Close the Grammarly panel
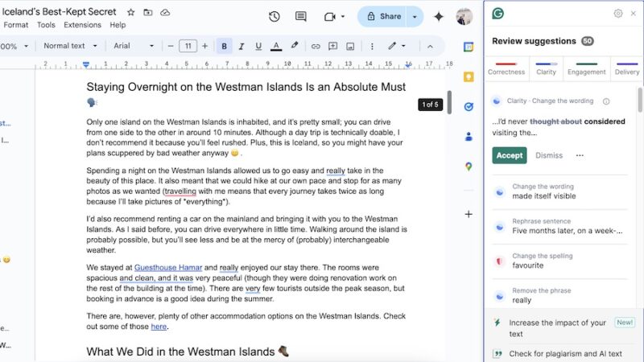The height and width of the screenshot is (362, 644). (634, 14)
